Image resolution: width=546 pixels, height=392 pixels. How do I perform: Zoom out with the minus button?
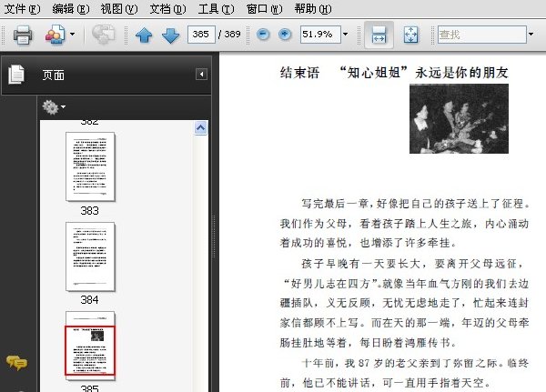coord(263,35)
